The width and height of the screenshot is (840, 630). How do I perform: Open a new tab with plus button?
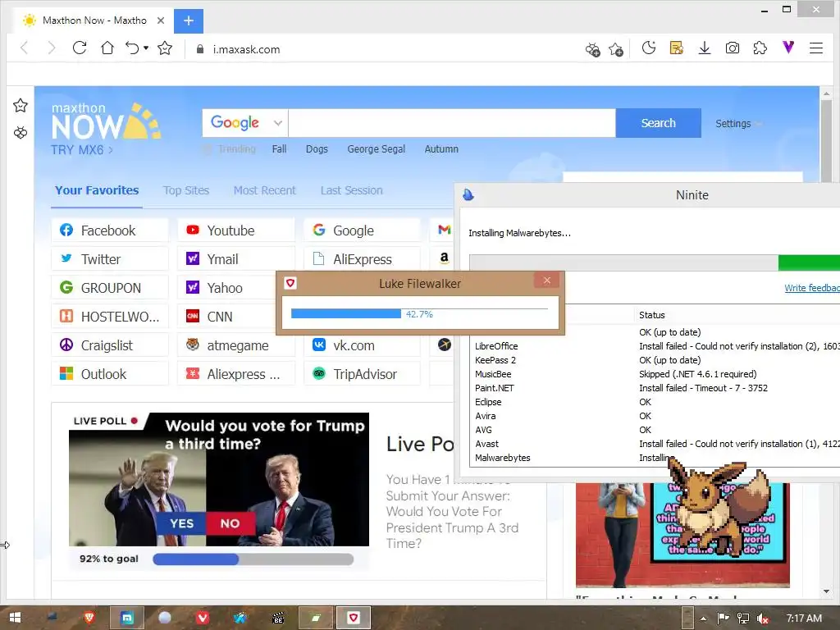[x=189, y=21]
